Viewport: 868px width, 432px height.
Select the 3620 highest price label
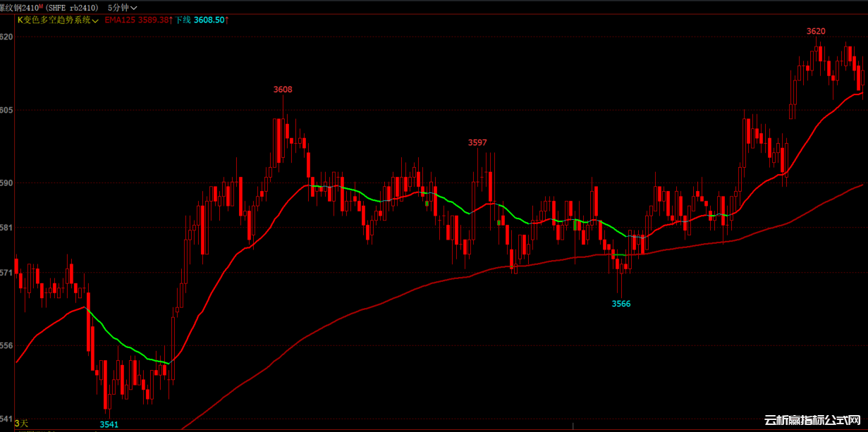816,31
